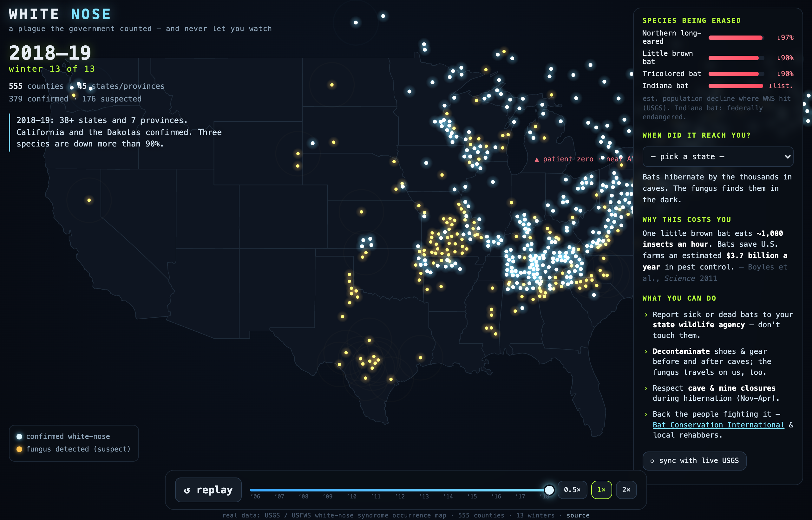Screen dimensions: 812x520
Task: Click the white confirmed white-nose legend dot
Action: coord(19,437)
